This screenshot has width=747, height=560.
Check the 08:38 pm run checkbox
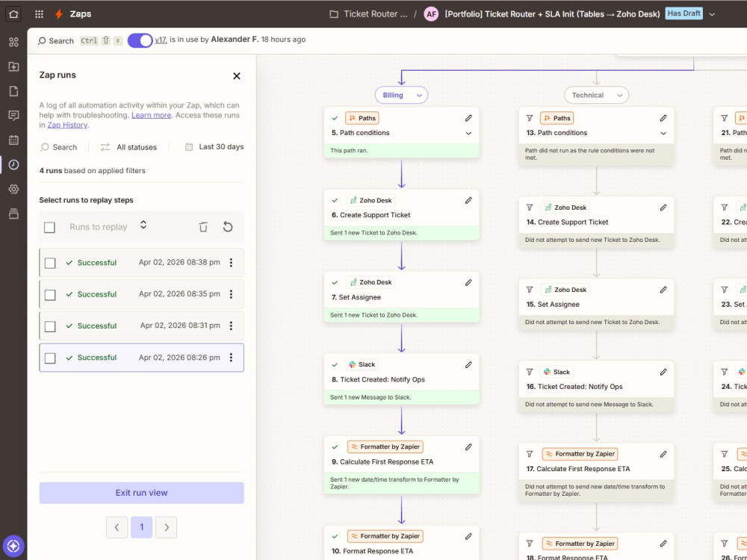pos(50,263)
